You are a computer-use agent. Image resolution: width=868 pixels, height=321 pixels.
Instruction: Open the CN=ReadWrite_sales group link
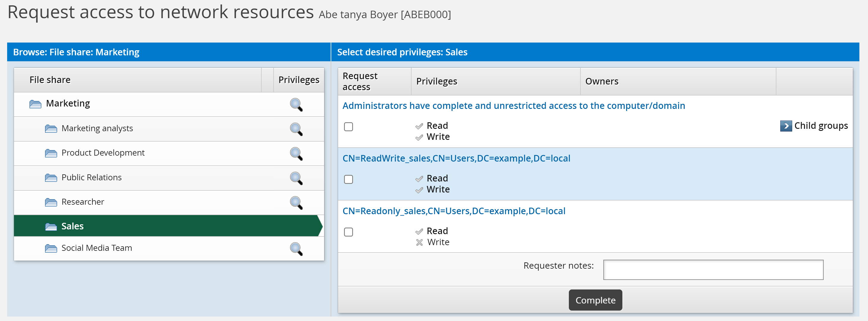[456, 159]
